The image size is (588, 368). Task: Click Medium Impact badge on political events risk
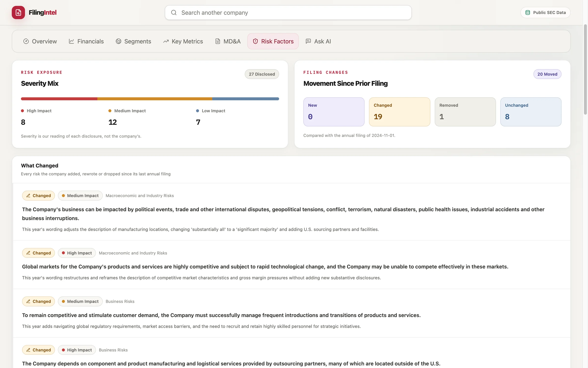click(80, 196)
